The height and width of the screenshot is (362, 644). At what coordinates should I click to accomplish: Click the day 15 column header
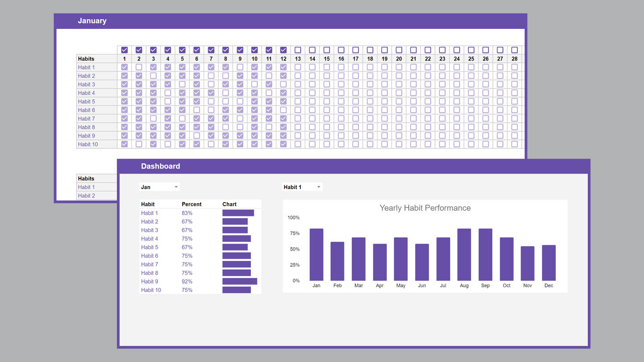coord(327,59)
